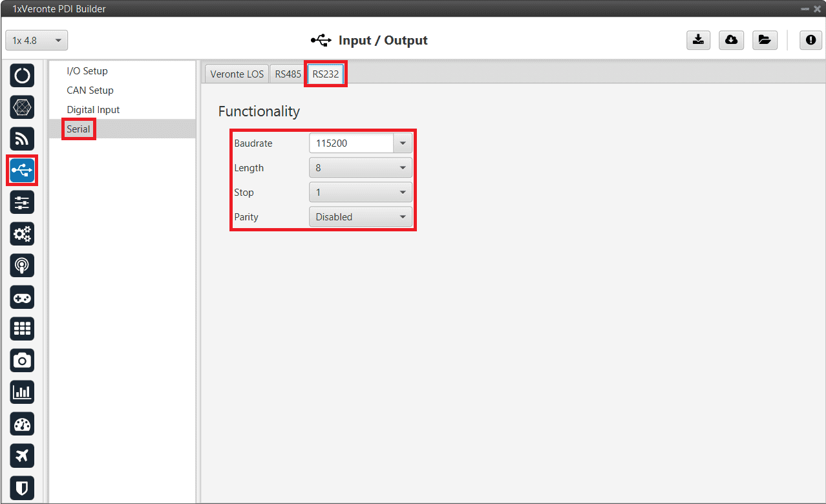Screen dimensions: 826x504
Task: Select the camera sidebar icon
Action: pyautogui.click(x=22, y=361)
